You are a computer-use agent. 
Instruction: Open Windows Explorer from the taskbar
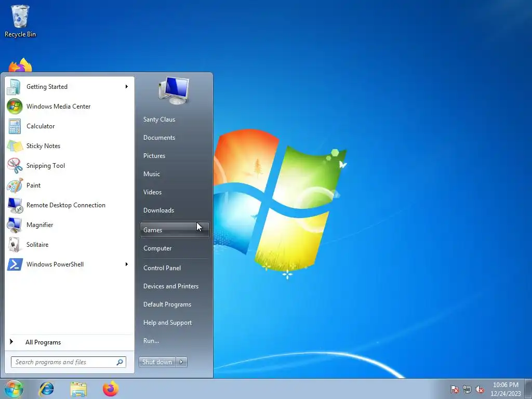coord(78,389)
